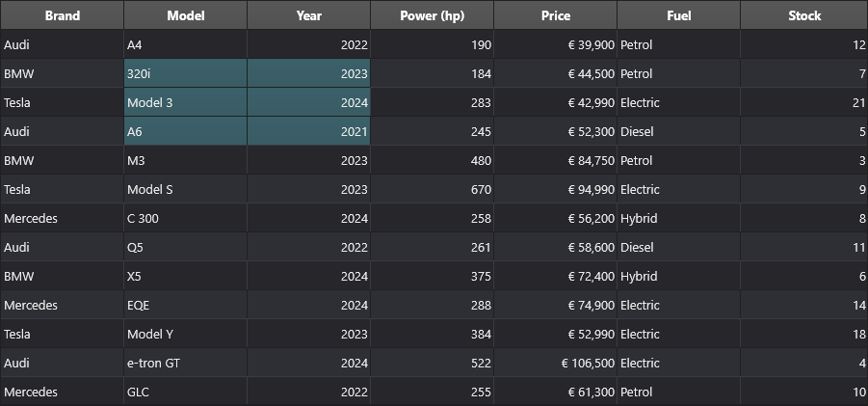Select the highlighted 320i model cell
Screen dimensions: 868x406
pos(185,73)
